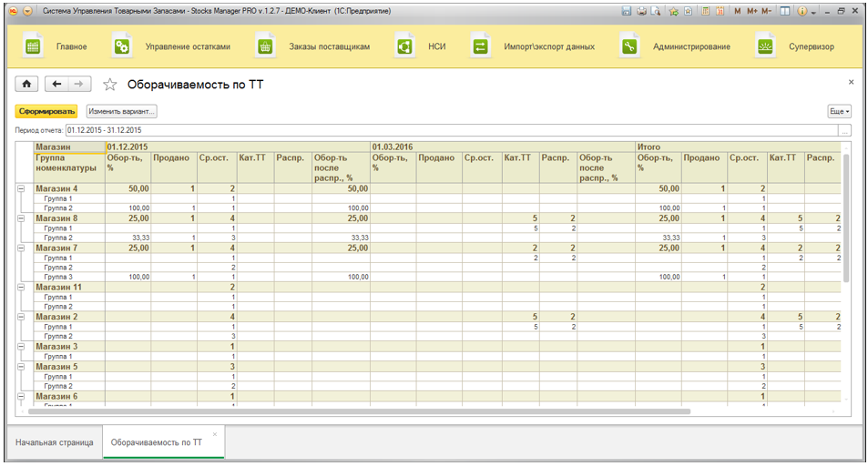This screenshot has width=868, height=466.
Task: Click the Сформировать button
Action: (x=46, y=111)
